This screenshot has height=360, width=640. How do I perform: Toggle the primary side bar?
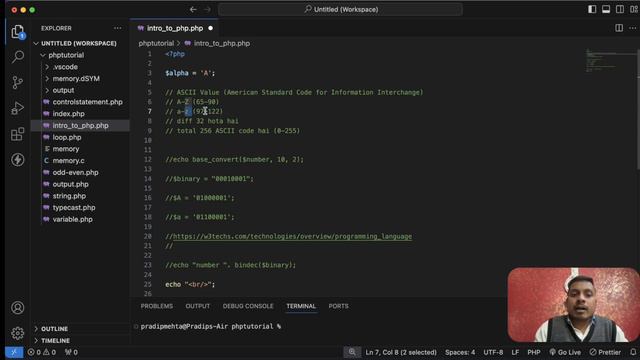point(592,9)
